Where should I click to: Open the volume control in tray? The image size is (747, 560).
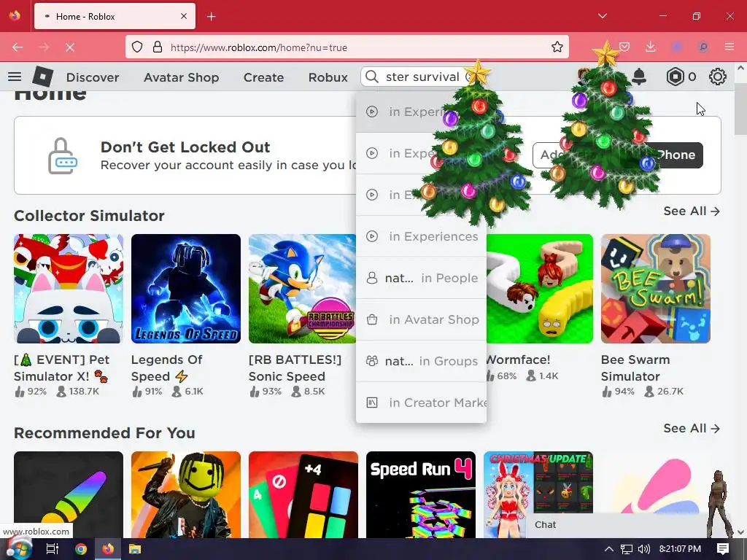[643, 549]
